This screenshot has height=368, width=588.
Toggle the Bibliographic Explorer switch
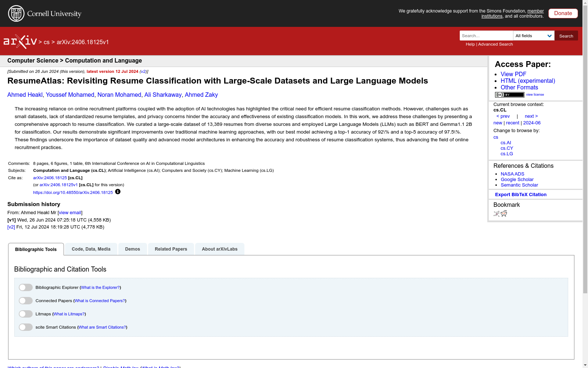pyautogui.click(x=26, y=287)
